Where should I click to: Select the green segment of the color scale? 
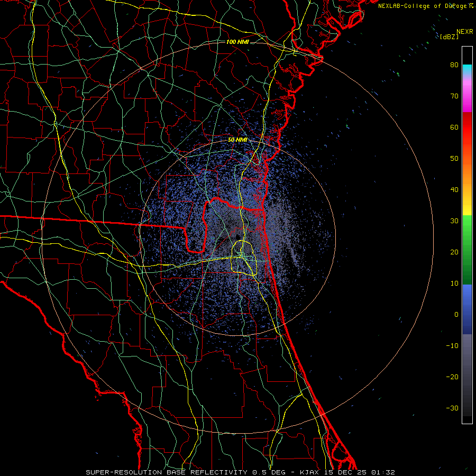click(x=467, y=250)
